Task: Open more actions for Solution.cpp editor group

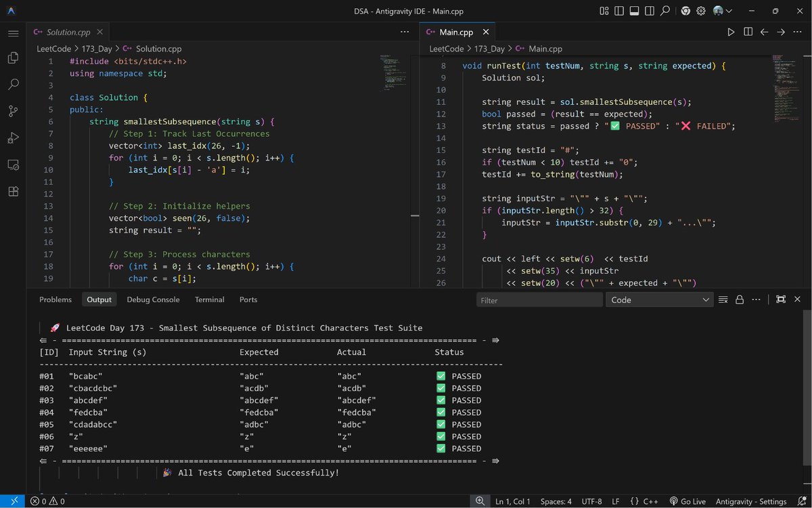Action: coord(405,32)
